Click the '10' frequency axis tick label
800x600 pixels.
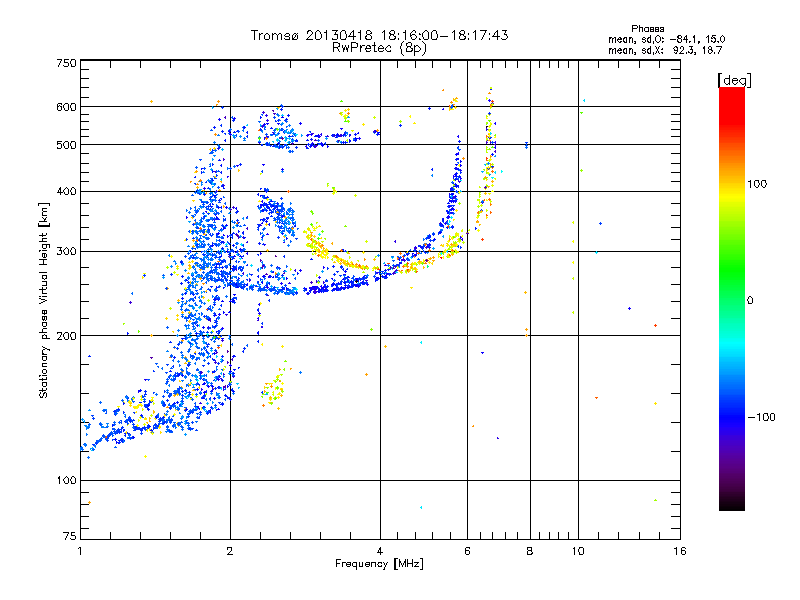point(578,551)
